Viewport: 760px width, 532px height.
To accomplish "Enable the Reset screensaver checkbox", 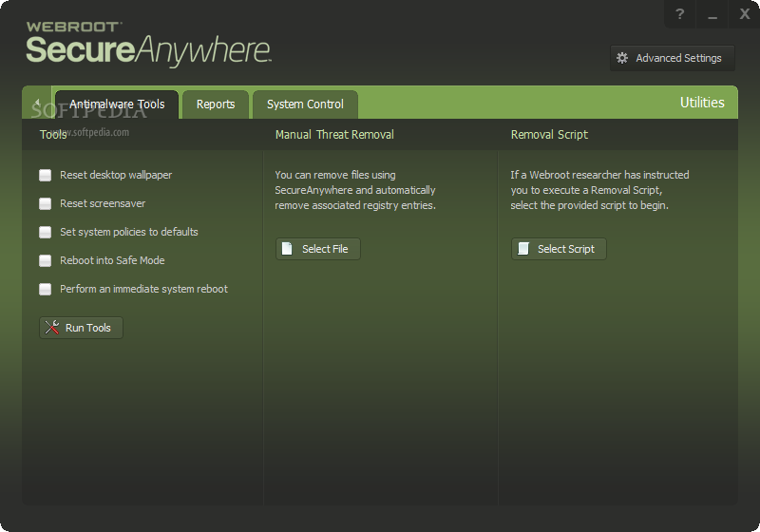I will tap(45, 203).
